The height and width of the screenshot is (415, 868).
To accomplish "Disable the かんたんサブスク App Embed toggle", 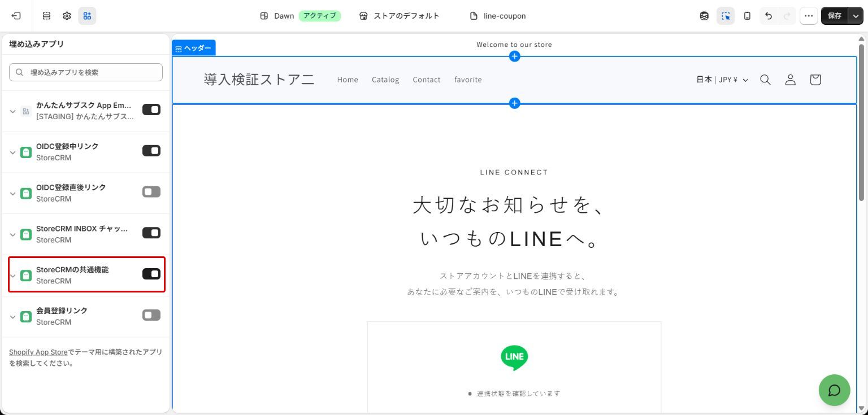I will click(x=151, y=110).
